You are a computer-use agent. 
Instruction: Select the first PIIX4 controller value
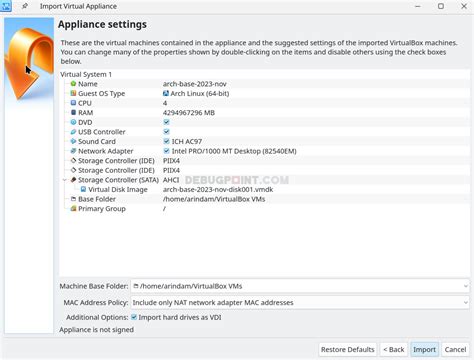point(171,161)
